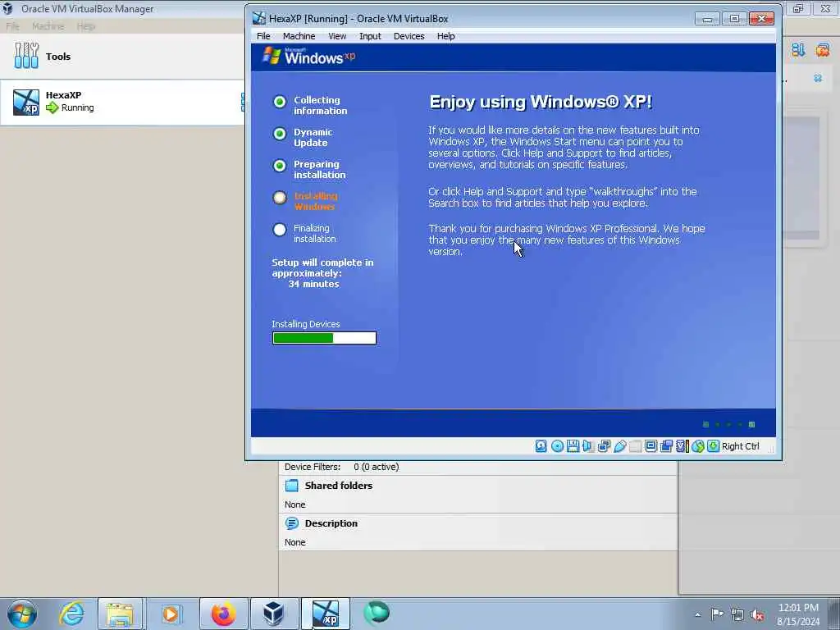Image resolution: width=840 pixels, height=630 pixels.
Task: Click the Installing Devices progress bar
Action: click(324, 338)
